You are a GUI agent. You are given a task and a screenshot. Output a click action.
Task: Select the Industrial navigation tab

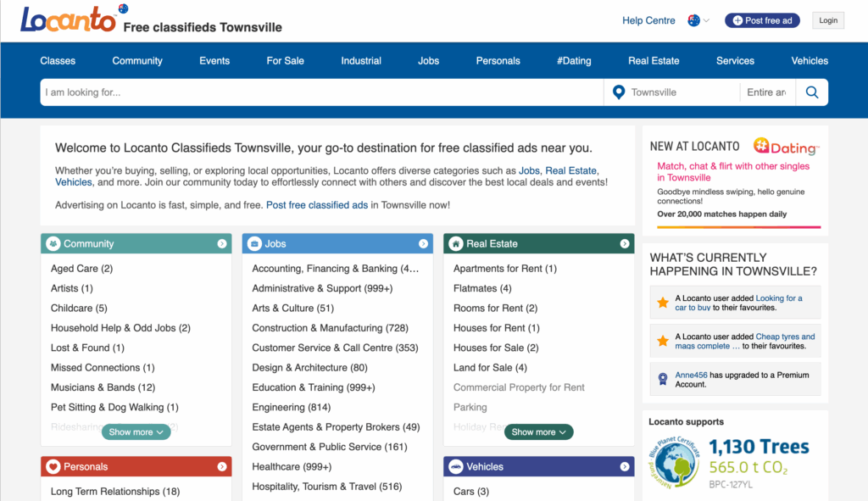coord(361,61)
